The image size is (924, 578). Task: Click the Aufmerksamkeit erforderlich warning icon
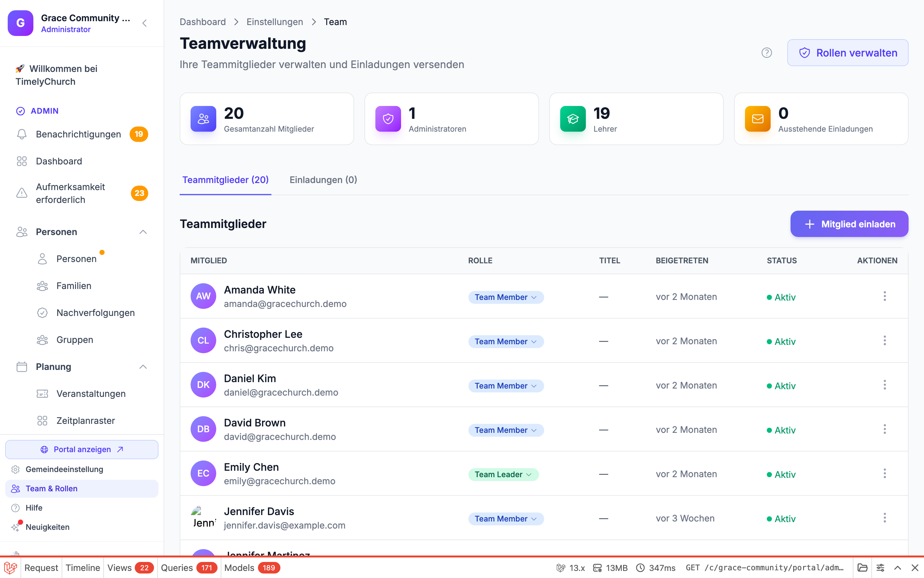point(22,193)
